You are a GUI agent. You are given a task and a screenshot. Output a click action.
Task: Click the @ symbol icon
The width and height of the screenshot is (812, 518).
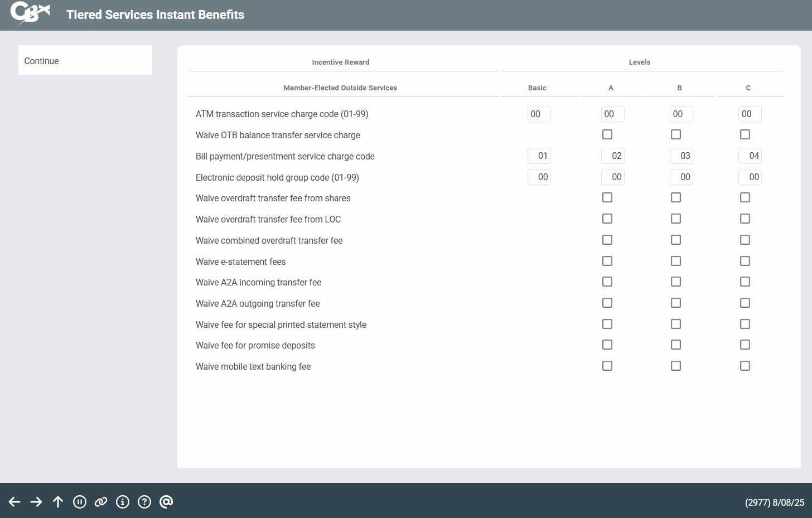click(166, 502)
